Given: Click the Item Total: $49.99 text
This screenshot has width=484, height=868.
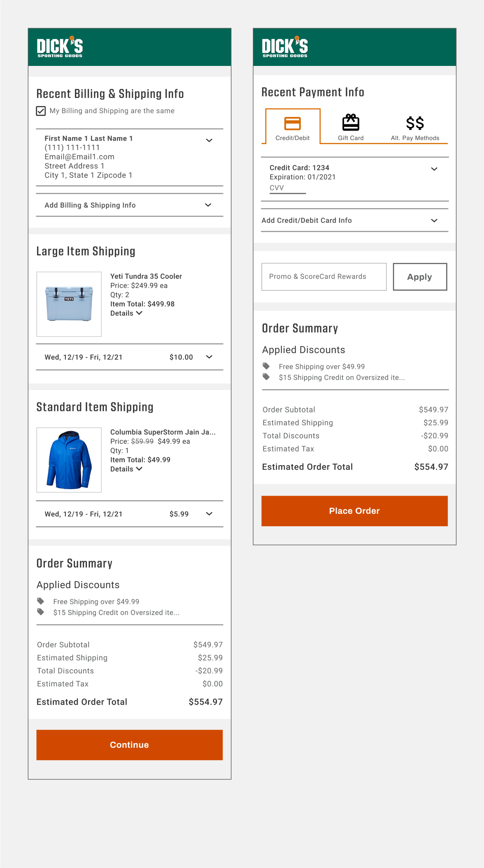Looking at the screenshot, I should tap(140, 459).
